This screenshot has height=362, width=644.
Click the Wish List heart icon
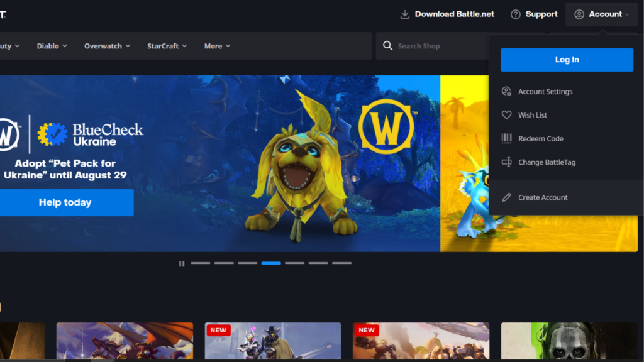tap(506, 115)
